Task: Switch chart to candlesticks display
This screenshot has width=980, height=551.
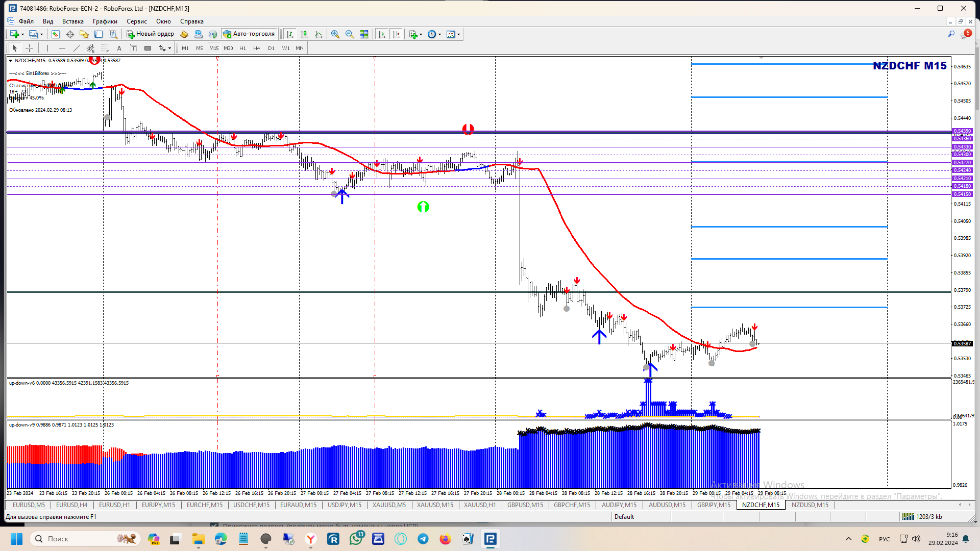Action: pos(304,34)
